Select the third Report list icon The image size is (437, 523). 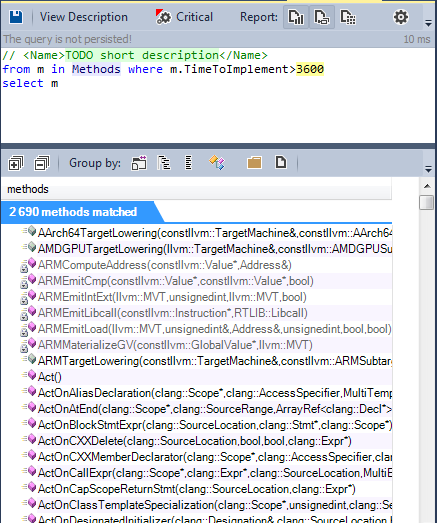[x=348, y=17]
